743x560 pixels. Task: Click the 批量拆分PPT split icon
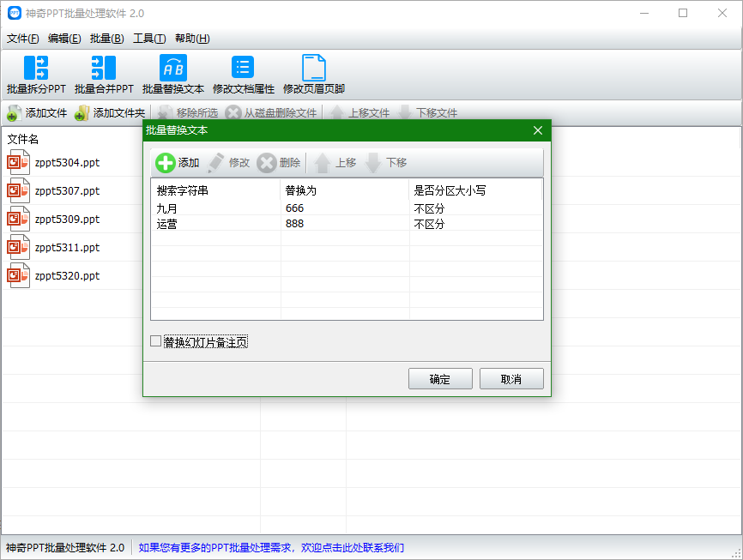click(36, 69)
